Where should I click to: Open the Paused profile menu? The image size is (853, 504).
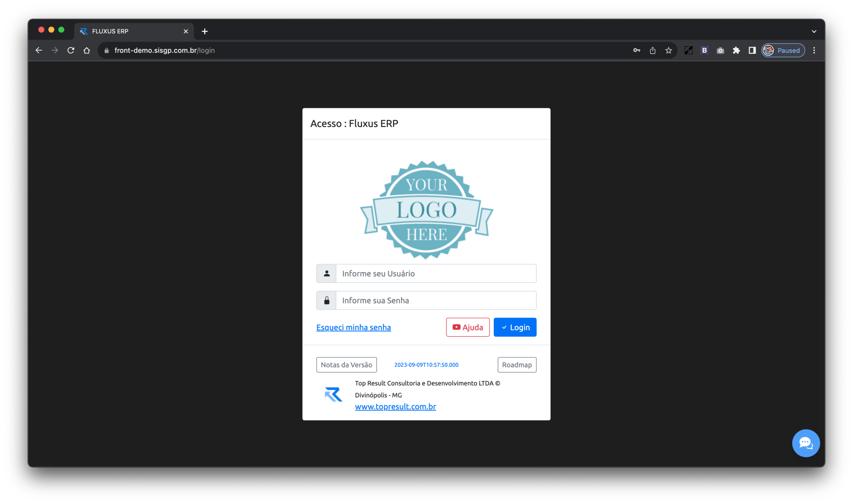coord(783,51)
